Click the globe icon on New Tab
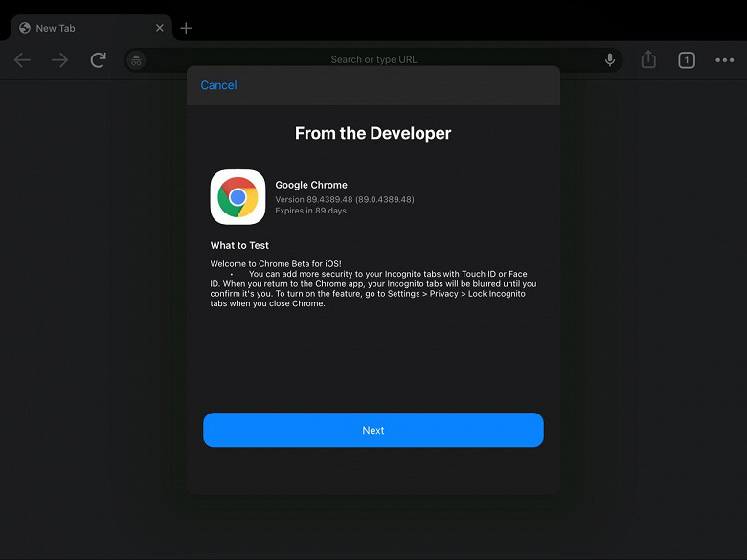The image size is (747, 560). pos(25,28)
